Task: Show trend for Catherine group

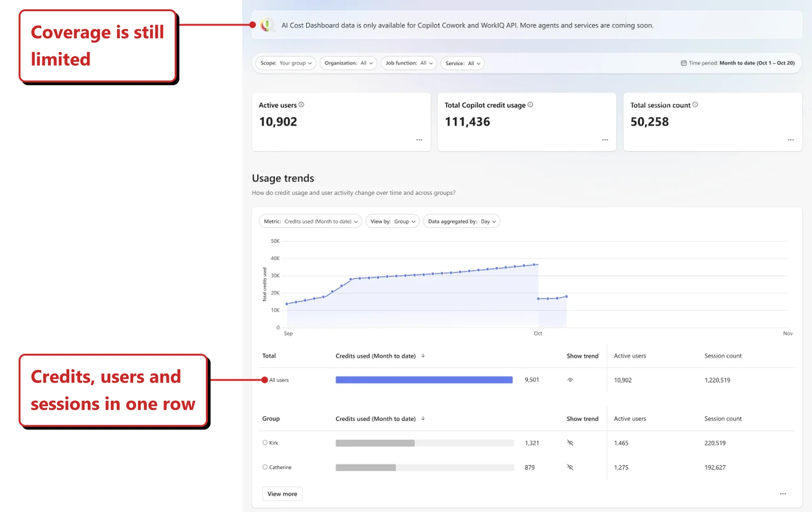Action: [x=570, y=467]
